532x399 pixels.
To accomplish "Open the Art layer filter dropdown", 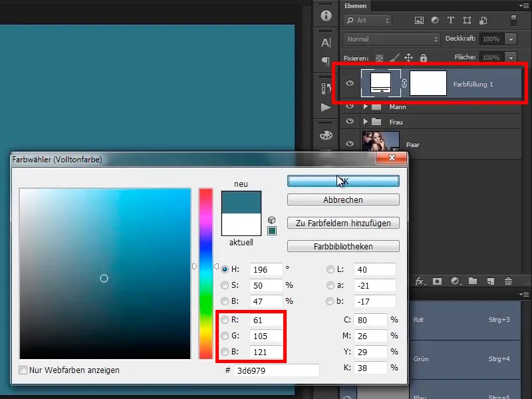I will (x=368, y=21).
